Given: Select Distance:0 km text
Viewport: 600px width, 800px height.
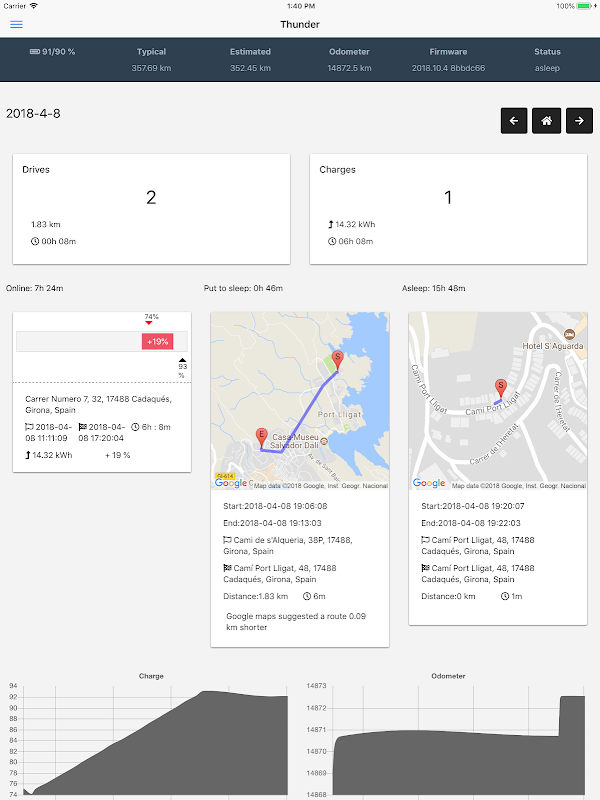Looking at the screenshot, I should (448, 596).
